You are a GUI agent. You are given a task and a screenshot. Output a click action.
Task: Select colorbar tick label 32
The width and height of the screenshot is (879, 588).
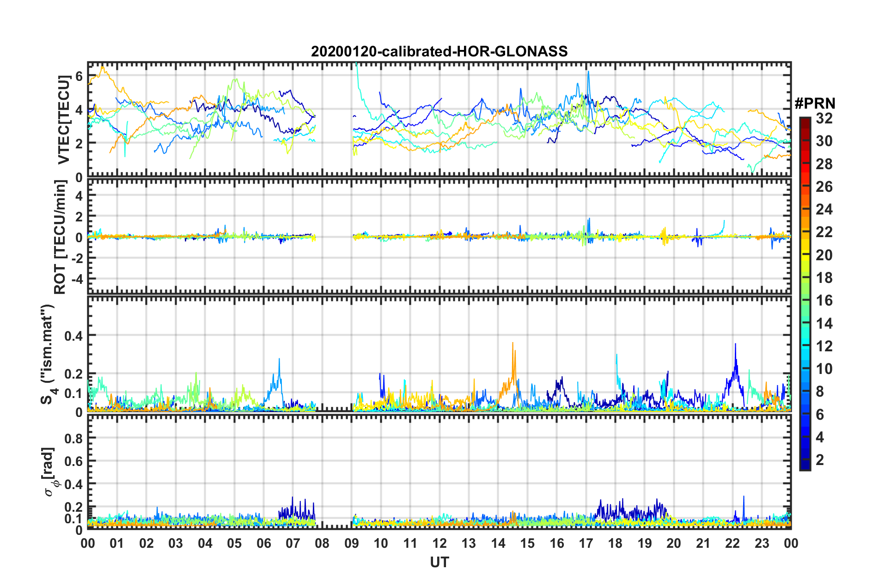click(x=824, y=118)
